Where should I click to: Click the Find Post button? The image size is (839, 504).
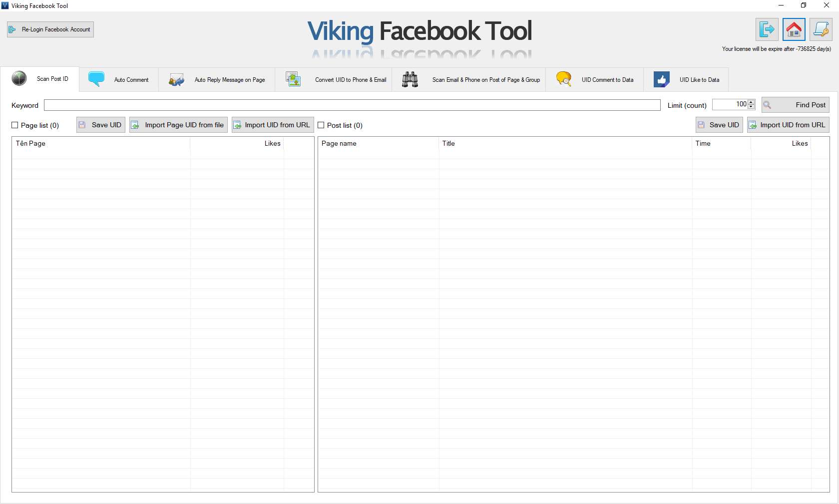[x=796, y=105]
